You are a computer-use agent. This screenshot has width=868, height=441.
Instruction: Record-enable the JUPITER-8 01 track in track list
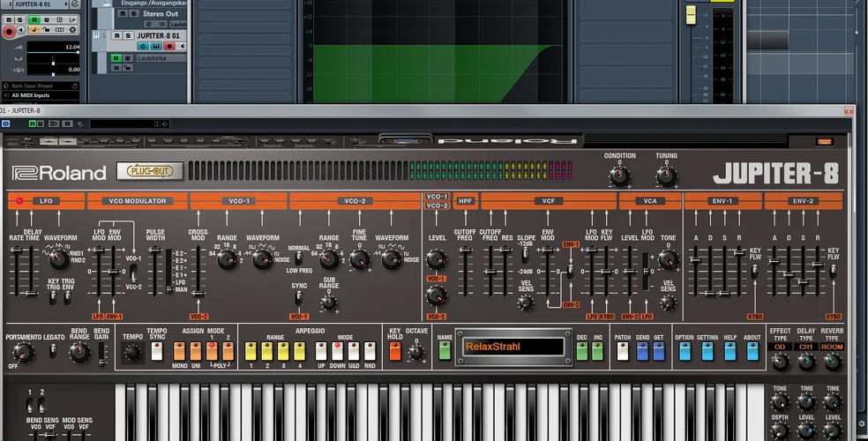tap(169, 46)
